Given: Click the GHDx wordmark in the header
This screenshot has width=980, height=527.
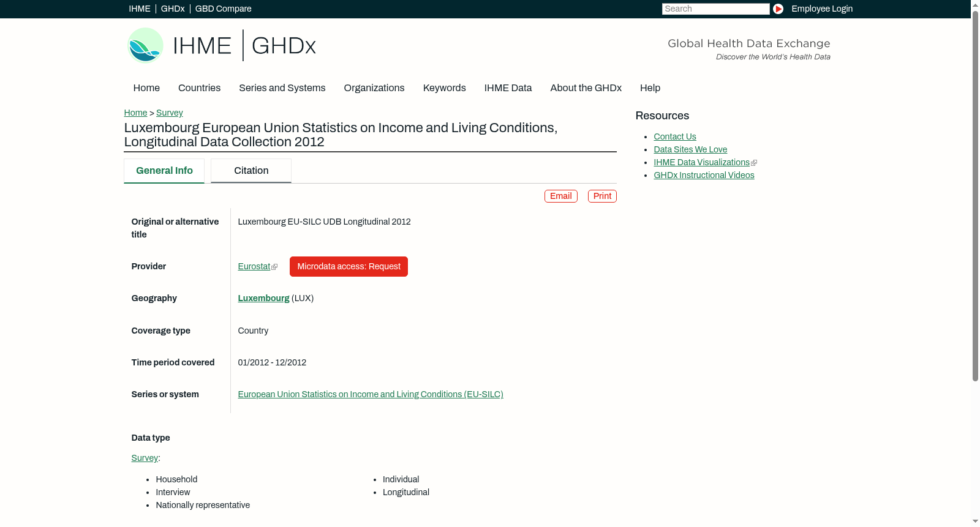Looking at the screenshot, I should pos(284,46).
